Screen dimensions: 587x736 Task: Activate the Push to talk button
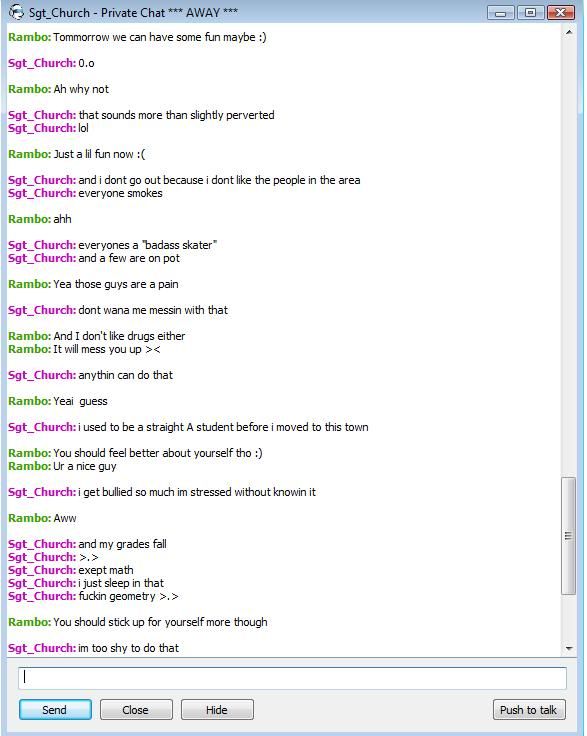point(529,710)
